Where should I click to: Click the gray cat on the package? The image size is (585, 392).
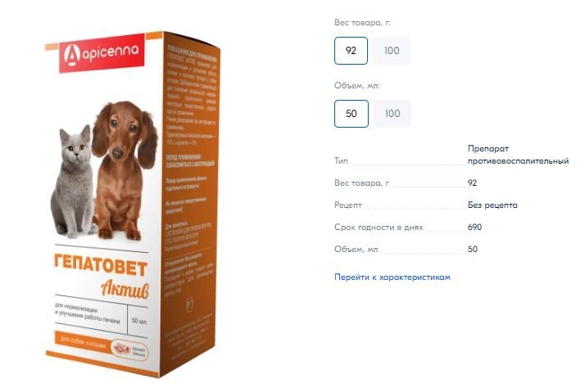(72, 182)
